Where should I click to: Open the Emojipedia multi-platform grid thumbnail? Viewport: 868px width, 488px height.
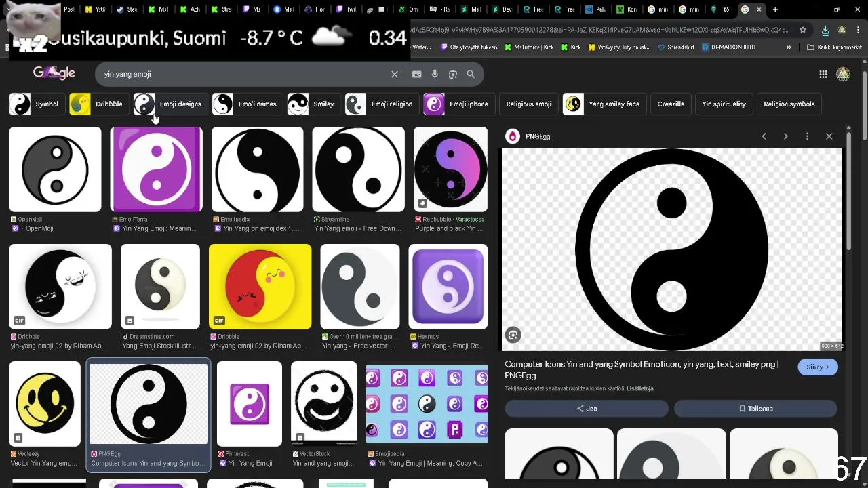click(427, 404)
